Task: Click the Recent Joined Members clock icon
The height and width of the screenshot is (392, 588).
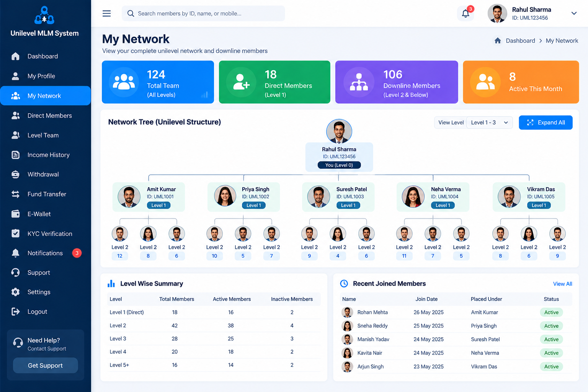Action: (x=344, y=284)
